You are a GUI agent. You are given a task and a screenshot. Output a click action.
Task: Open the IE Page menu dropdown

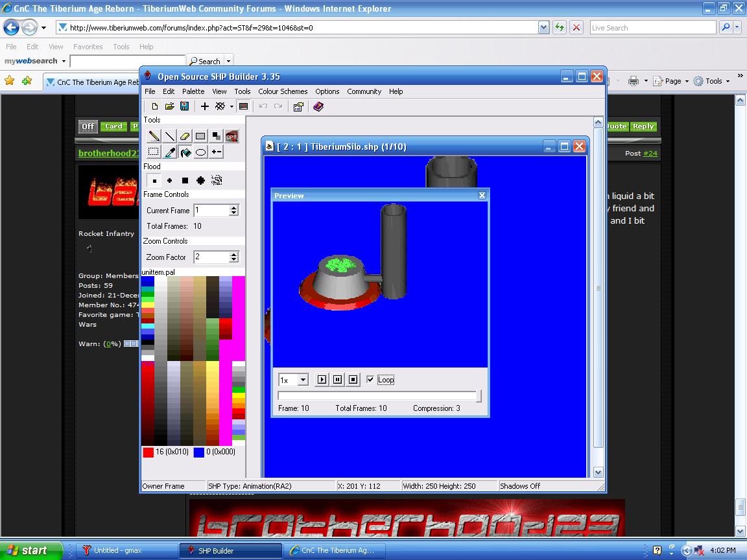click(x=687, y=81)
